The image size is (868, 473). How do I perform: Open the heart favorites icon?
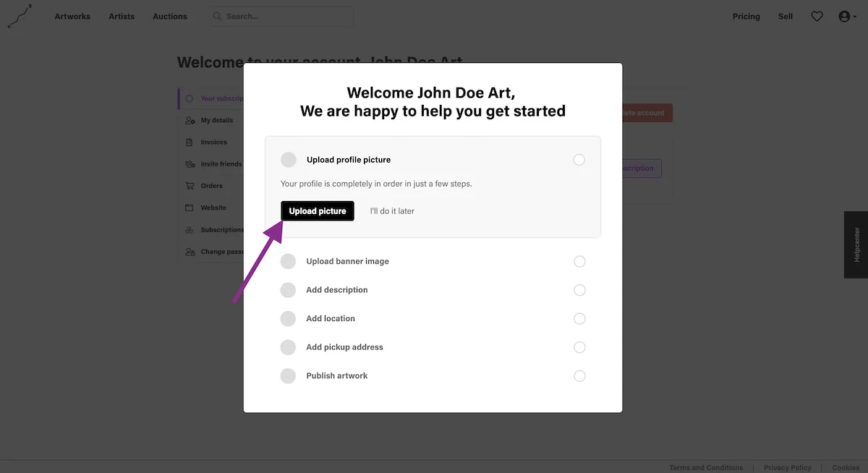[817, 16]
